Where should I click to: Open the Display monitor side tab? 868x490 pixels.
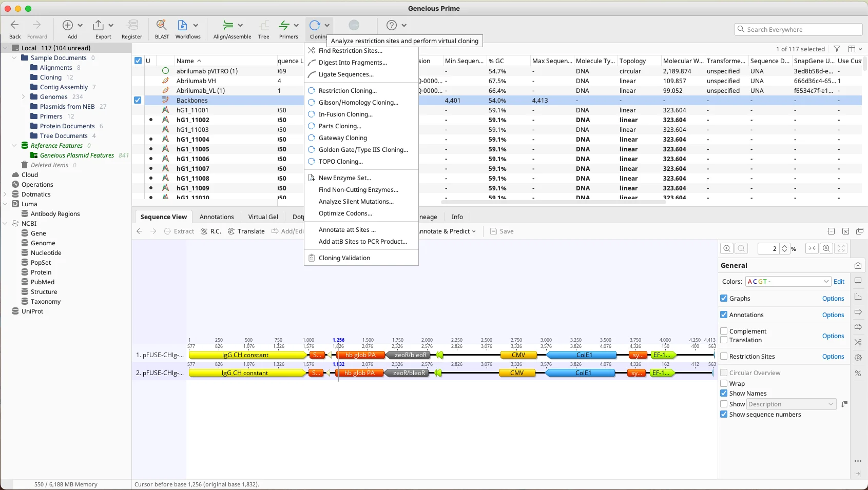pos(858,281)
